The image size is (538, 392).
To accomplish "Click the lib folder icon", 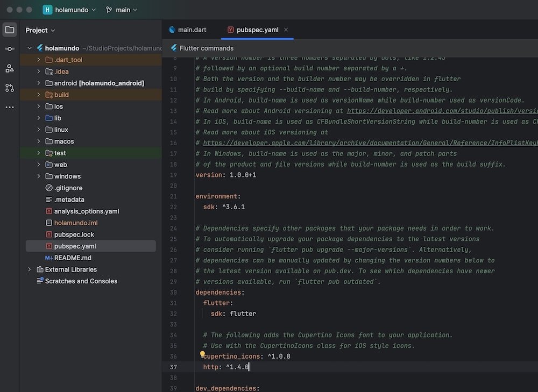I will (49, 118).
